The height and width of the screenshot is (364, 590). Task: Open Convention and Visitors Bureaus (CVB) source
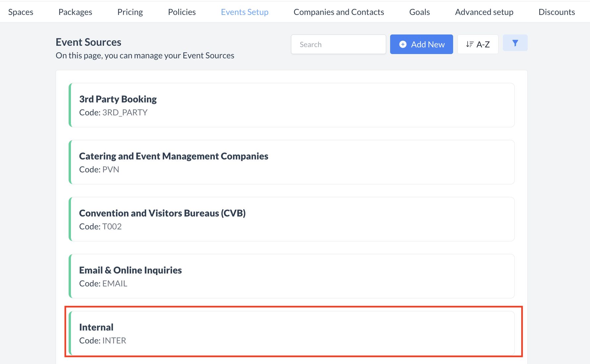point(292,219)
